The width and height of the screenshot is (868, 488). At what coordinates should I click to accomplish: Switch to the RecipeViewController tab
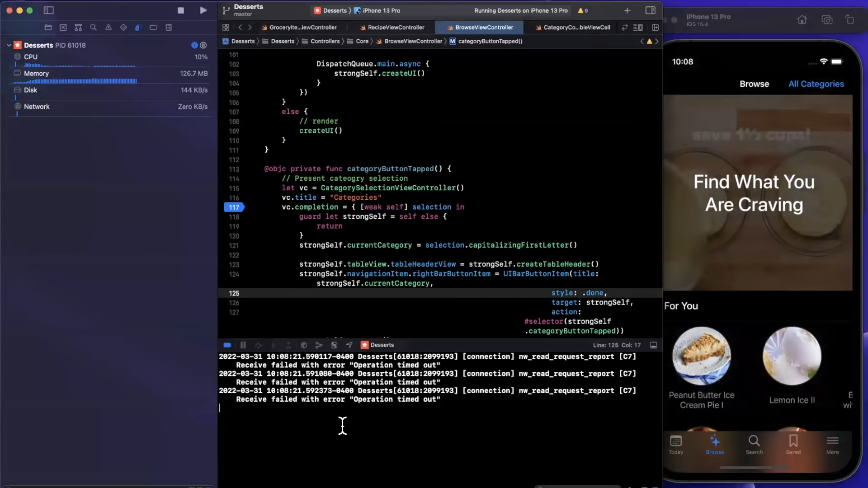(392, 28)
